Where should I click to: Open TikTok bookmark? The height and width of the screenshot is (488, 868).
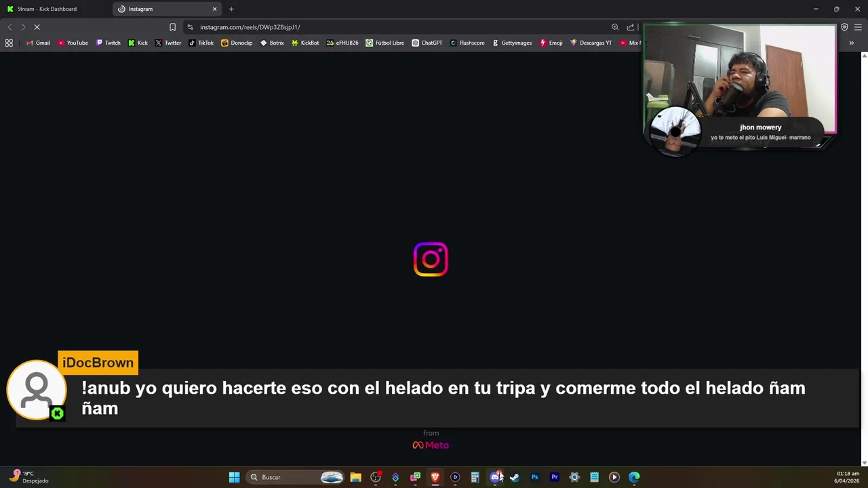tap(201, 43)
